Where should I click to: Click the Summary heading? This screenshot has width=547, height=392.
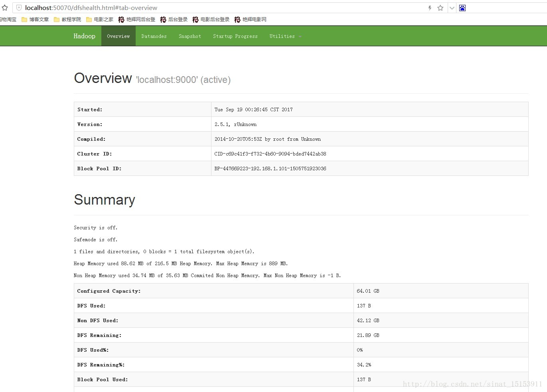tap(105, 200)
